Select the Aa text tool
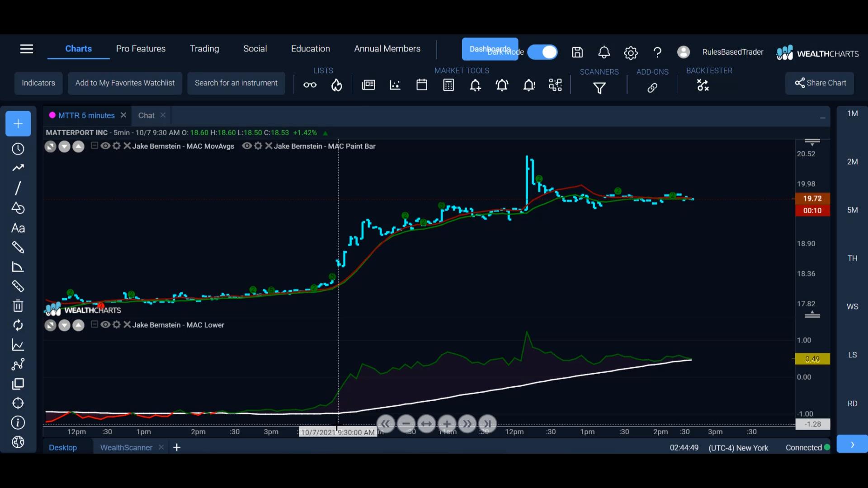Viewport: 868px width, 488px height. click(18, 228)
